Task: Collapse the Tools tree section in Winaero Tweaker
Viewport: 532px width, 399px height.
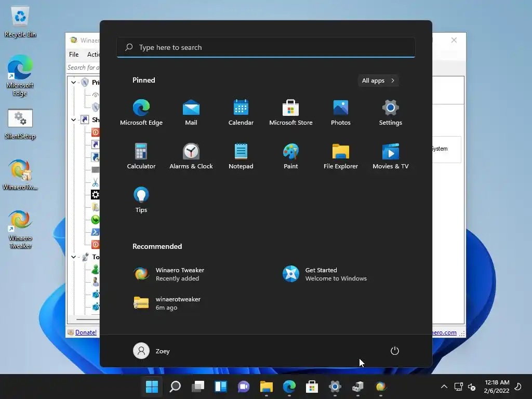Action: (73, 257)
